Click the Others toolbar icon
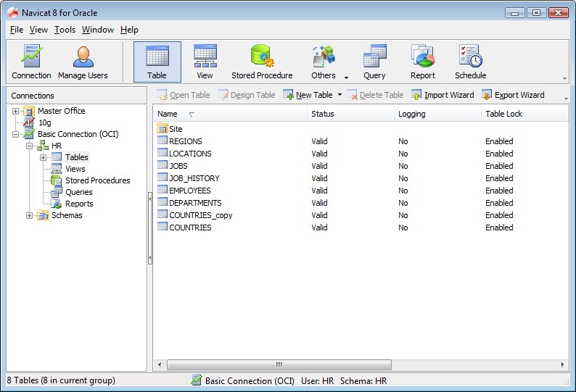The width and height of the screenshot is (576, 392). (x=324, y=62)
